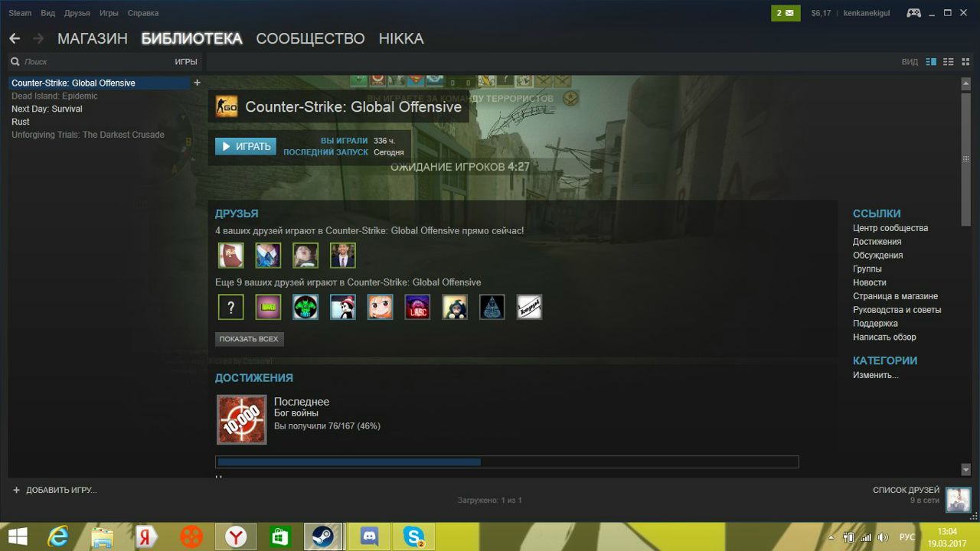Open Skype from the taskbar
980x551 pixels.
tap(414, 536)
